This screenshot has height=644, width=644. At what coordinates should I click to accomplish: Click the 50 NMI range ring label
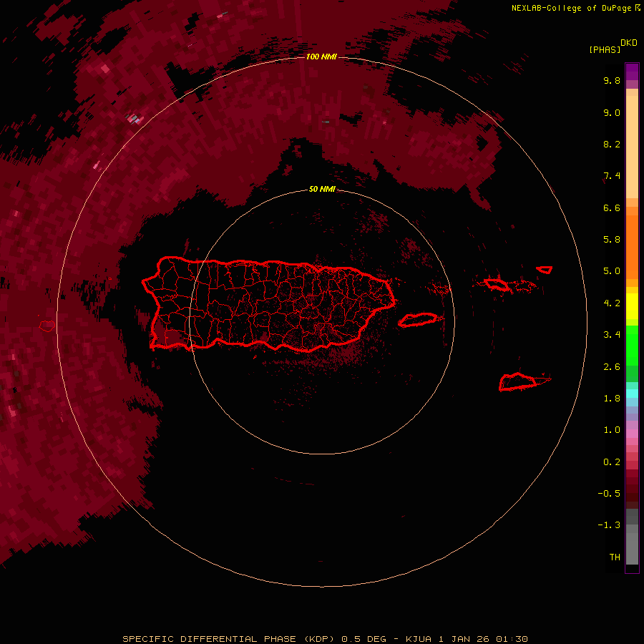click(x=322, y=189)
